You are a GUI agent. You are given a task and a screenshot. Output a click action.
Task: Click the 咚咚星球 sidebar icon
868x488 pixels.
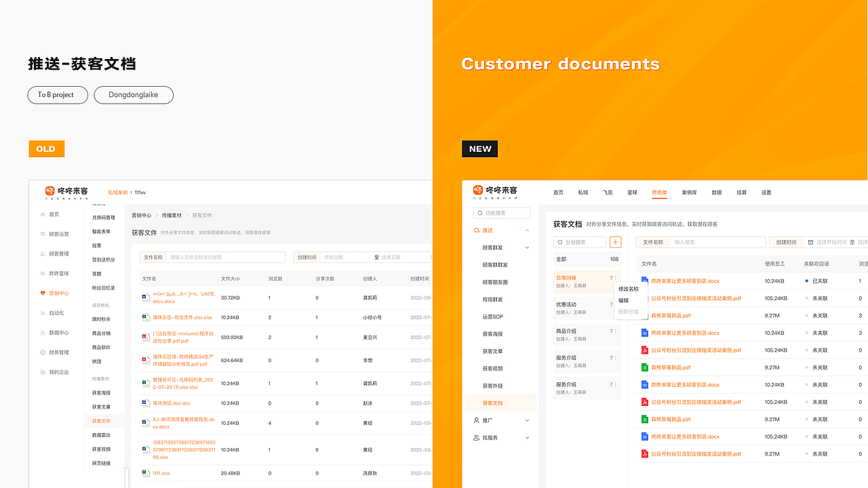[43, 273]
